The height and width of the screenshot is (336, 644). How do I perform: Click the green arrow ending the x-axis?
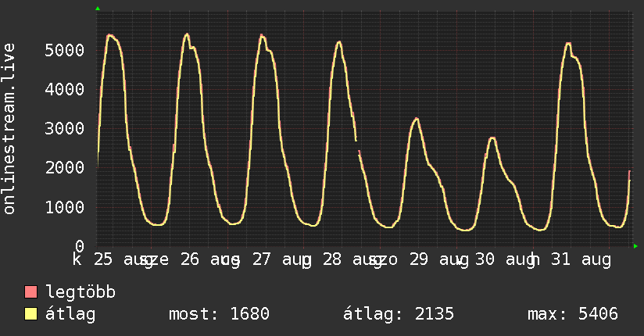pyautogui.click(x=635, y=246)
